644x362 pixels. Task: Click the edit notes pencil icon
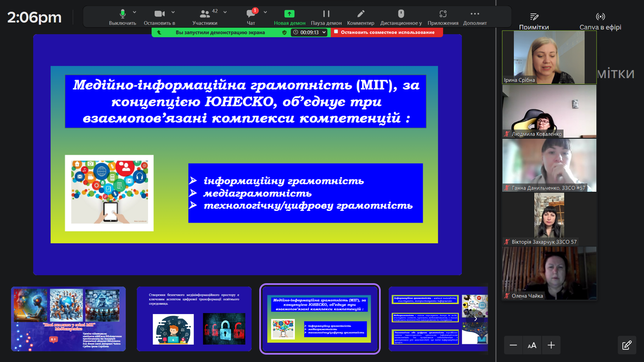pos(627,345)
